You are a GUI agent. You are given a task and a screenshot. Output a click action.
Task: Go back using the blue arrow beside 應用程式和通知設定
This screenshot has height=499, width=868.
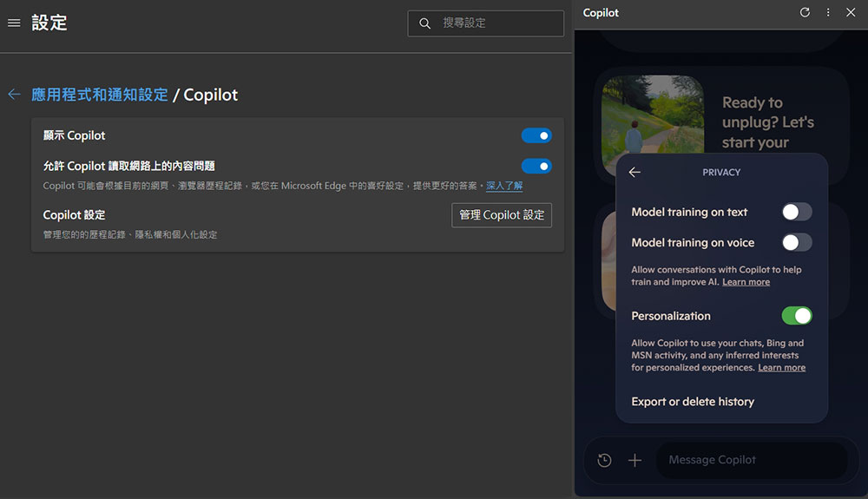(15, 95)
